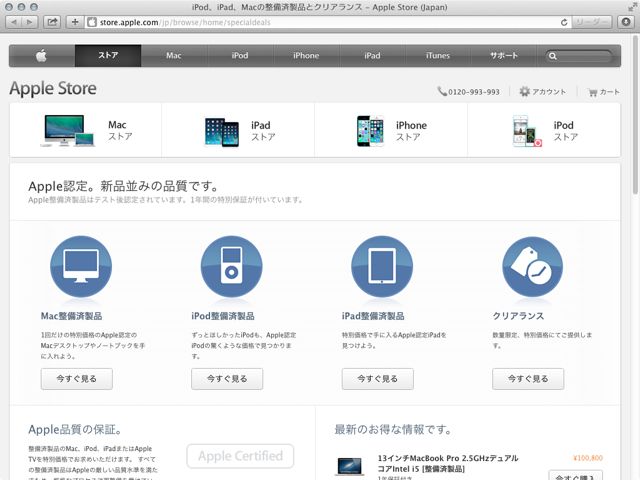
Task: Open the Share button in Safari toolbar
Action: tap(52, 22)
